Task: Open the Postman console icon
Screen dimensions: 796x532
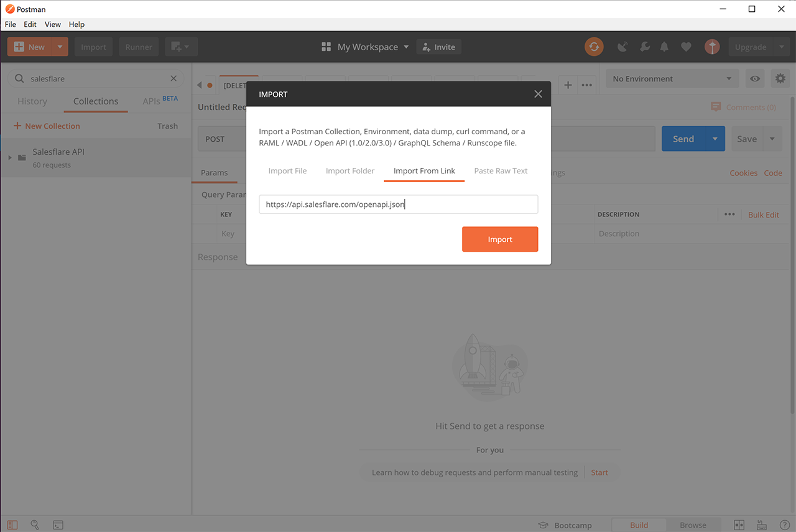Action: 58,525
